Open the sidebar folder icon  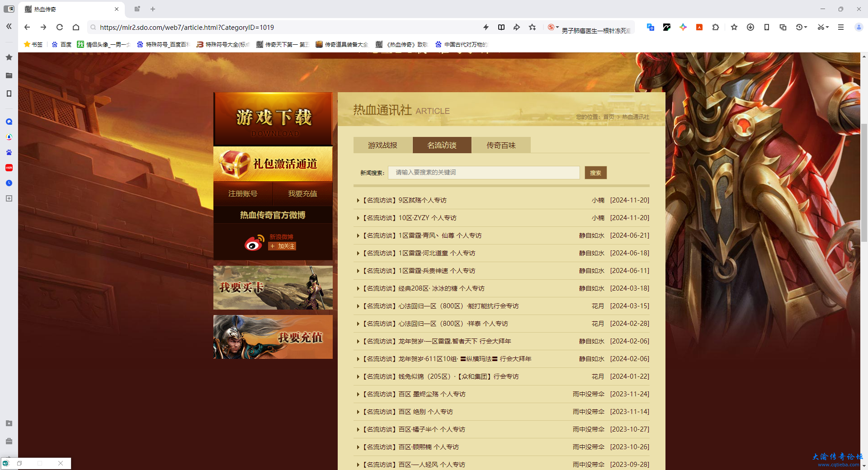click(9, 75)
